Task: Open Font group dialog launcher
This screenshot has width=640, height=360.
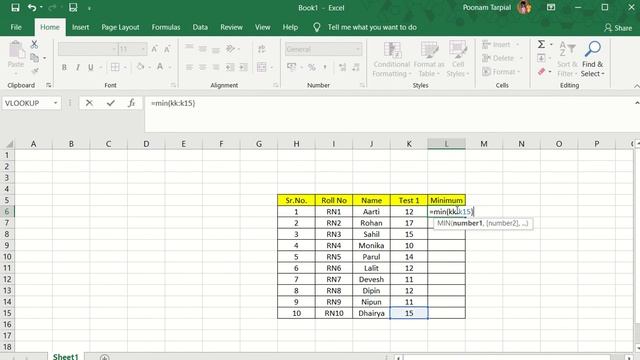Action: (173, 85)
